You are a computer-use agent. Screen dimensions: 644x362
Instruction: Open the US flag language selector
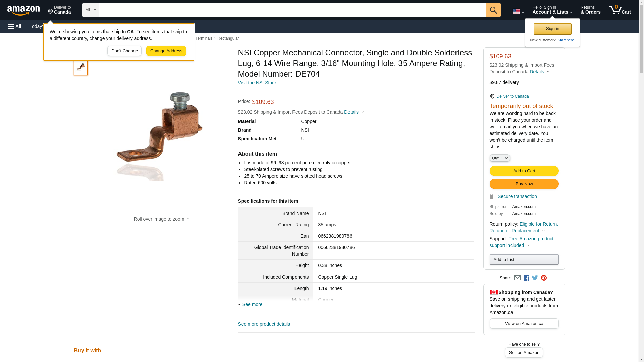[x=518, y=11]
